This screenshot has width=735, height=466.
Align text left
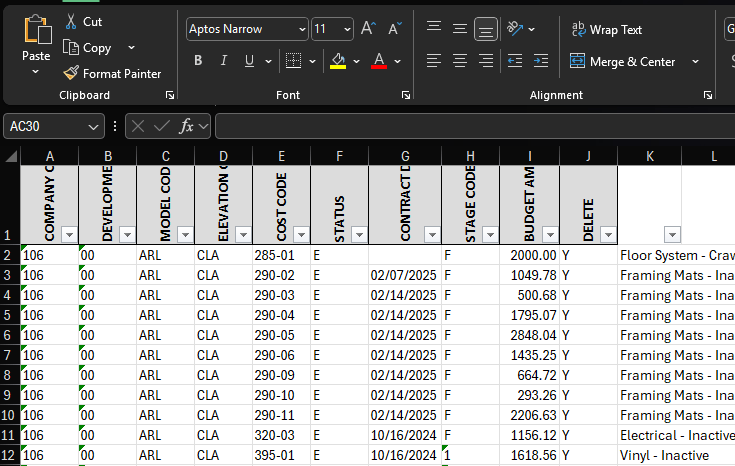tap(434, 61)
